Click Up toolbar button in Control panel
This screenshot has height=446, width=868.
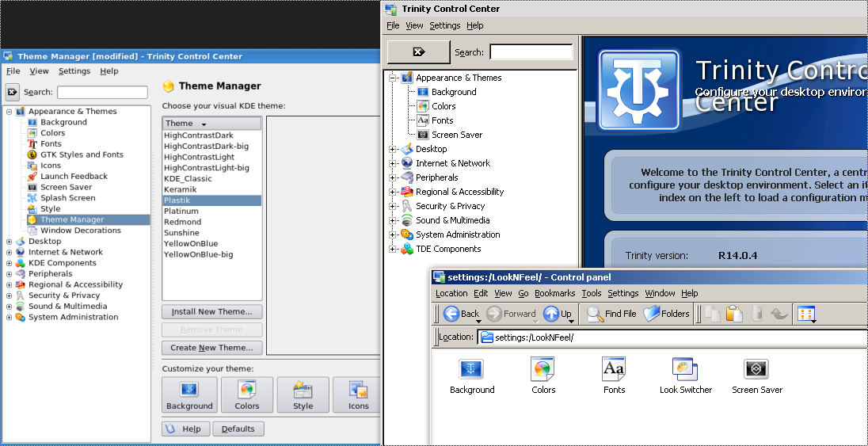tap(558, 314)
